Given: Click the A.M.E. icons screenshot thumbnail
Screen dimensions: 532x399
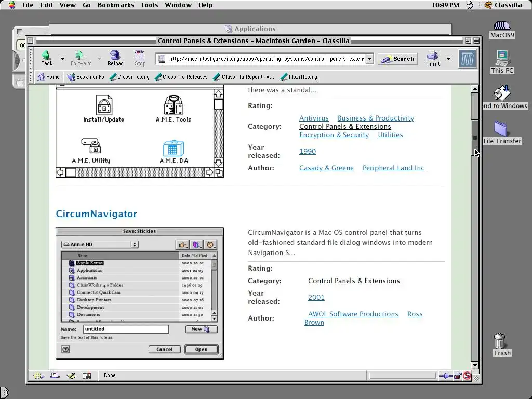Looking at the screenshot, I should click(x=139, y=131).
